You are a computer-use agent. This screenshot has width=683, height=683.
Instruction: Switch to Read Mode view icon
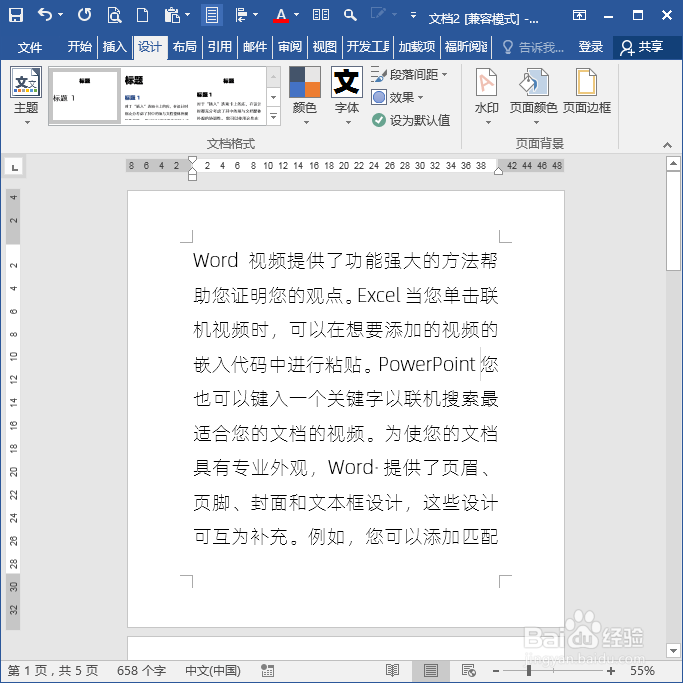[x=392, y=671]
